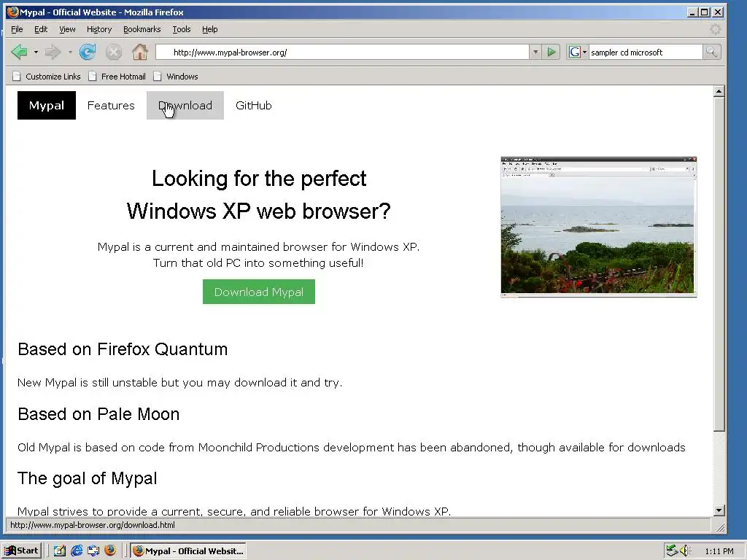Click the scrollbar up arrow
747x560 pixels.
(719, 91)
